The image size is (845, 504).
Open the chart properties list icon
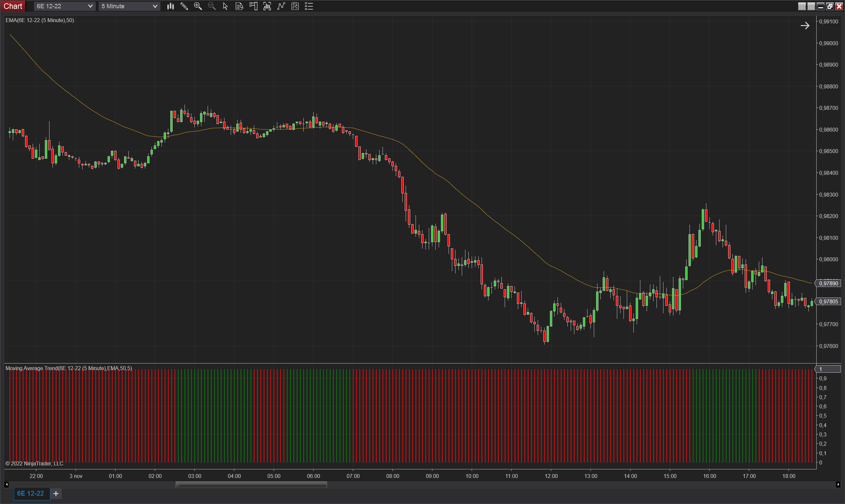(309, 6)
